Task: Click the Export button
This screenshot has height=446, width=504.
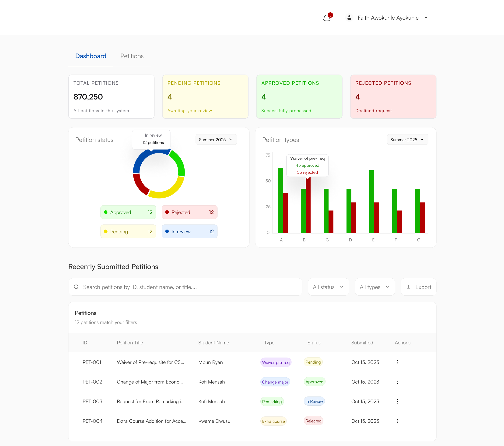Action: (418, 287)
